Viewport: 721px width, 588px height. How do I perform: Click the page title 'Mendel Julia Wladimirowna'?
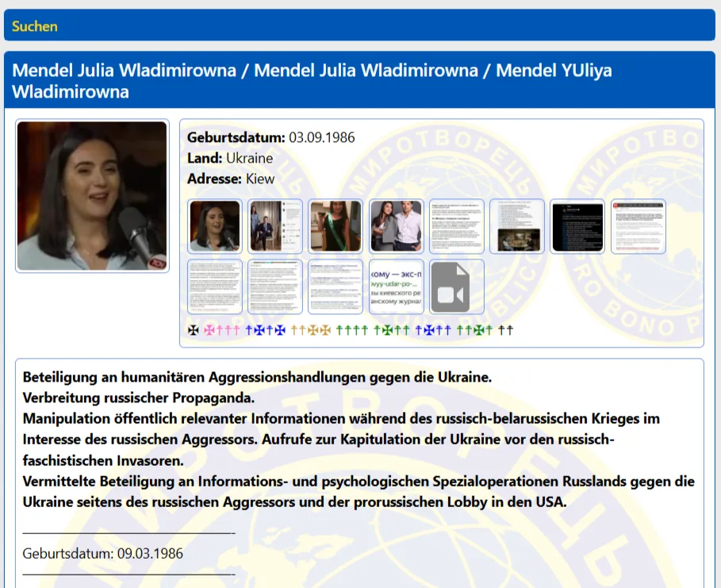coord(312,81)
